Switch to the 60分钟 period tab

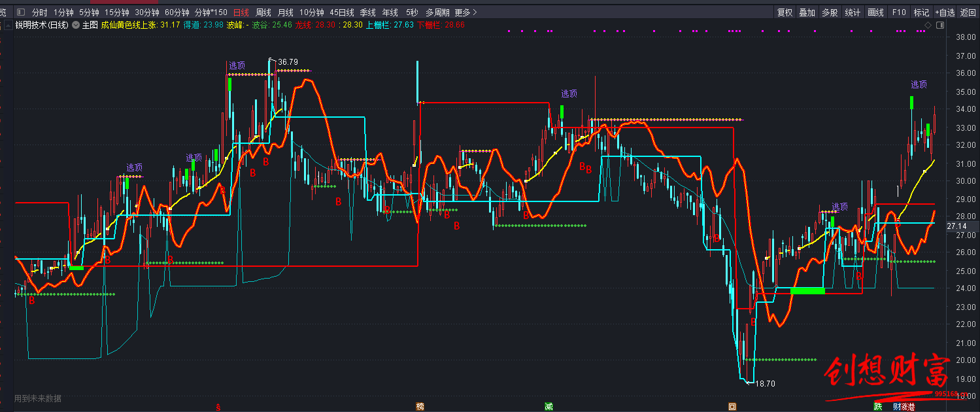[177, 12]
